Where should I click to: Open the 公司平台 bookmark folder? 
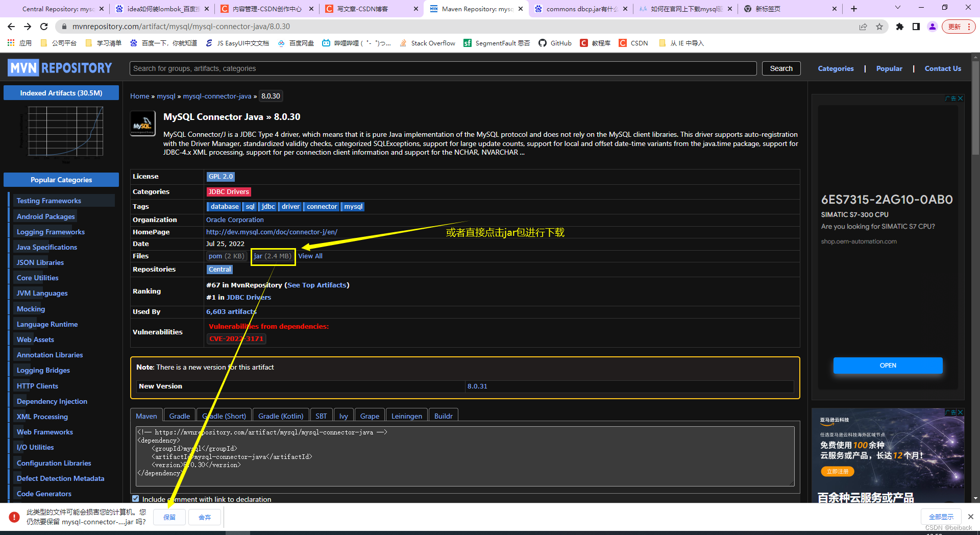pos(58,43)
